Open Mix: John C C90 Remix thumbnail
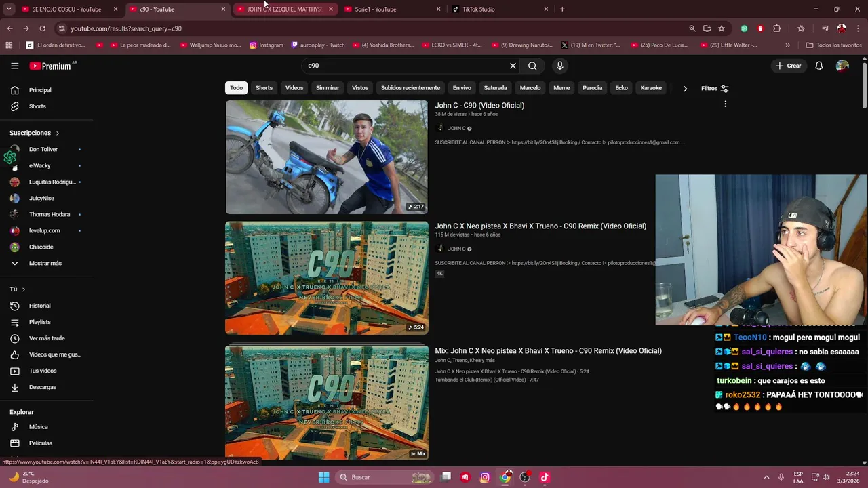Screen dimensions: 868x488 (327, 403)
